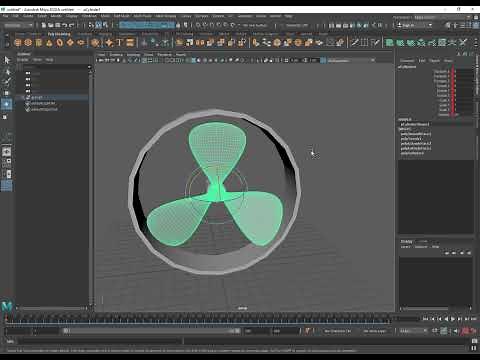
Task: Open the Symmetry setting dropdown
Action: click(x=297, y=25)
